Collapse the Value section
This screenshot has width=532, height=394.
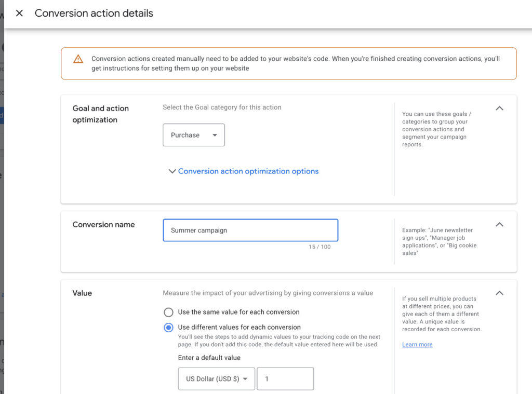click(x=499, y=293)
